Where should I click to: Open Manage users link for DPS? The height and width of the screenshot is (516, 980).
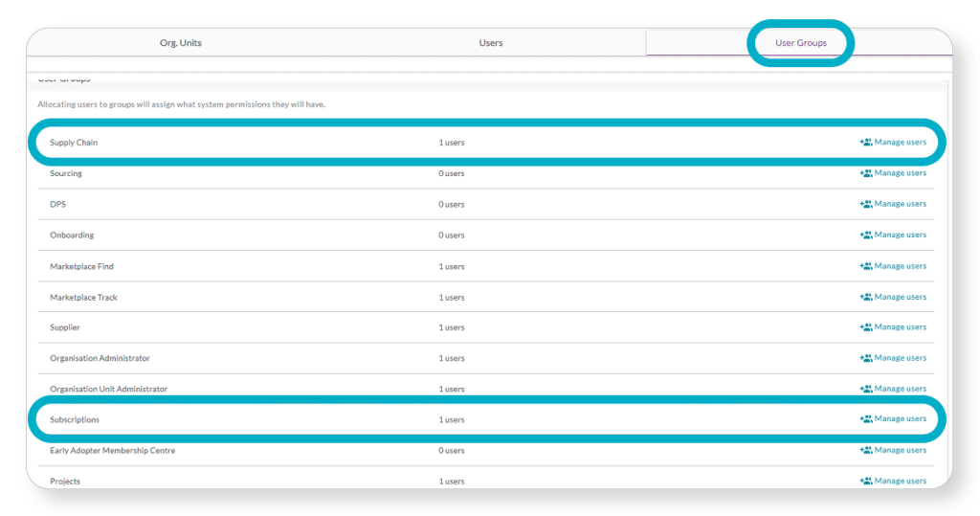pos(900,203)
